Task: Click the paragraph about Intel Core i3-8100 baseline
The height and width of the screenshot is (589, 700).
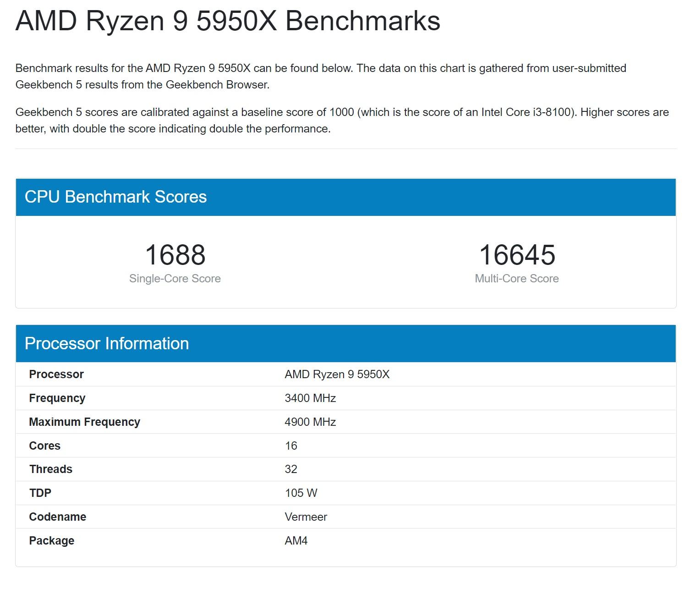Action: [342, 121]
